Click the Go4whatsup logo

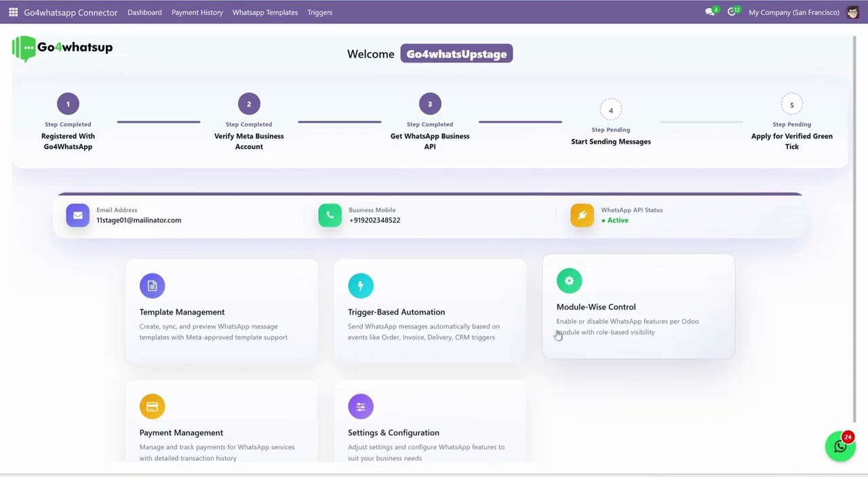(x=62, y=48)
